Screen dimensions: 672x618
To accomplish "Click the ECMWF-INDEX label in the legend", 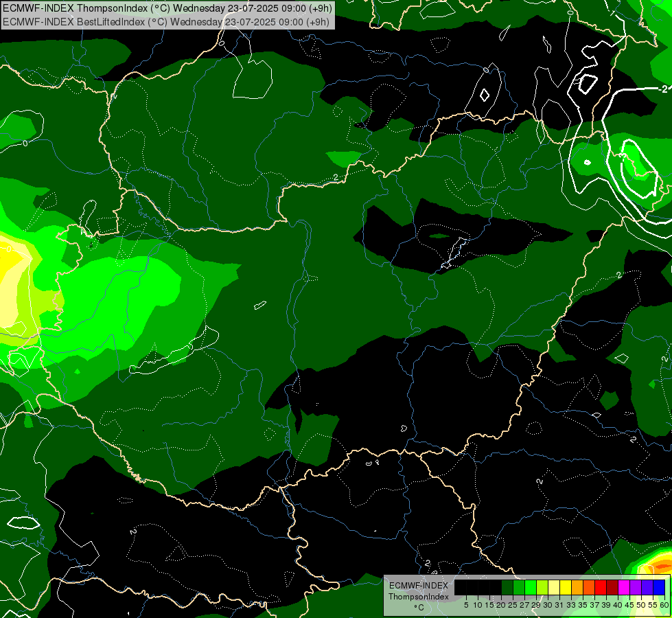I will pyautogui.click(x=419, y=586).
